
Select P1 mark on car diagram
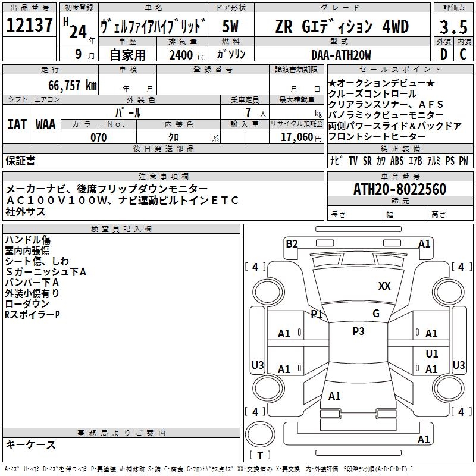click(317, 314)
